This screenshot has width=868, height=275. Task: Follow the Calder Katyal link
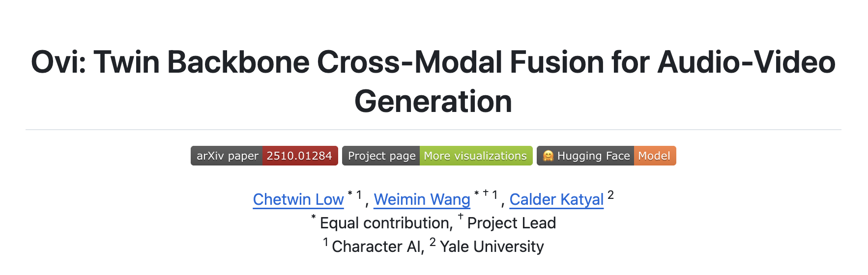click(x=556, y=199)
